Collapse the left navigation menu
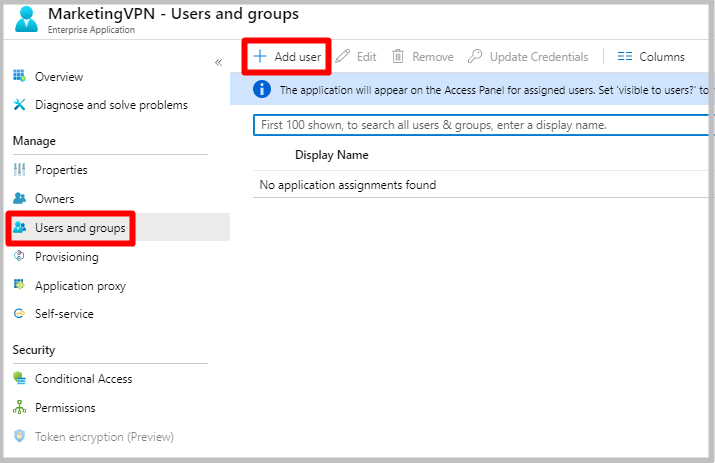715x463 pixels. click(218, 63)
